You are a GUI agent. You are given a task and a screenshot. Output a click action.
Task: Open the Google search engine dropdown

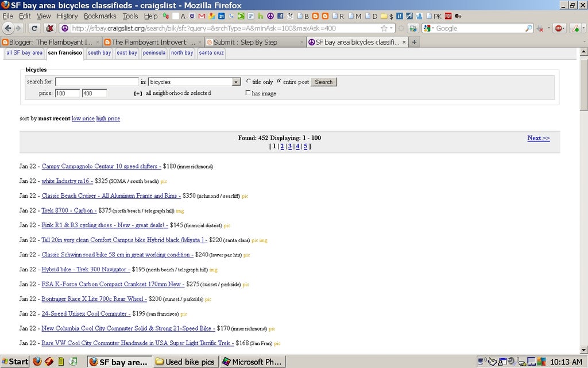[429, 28]
